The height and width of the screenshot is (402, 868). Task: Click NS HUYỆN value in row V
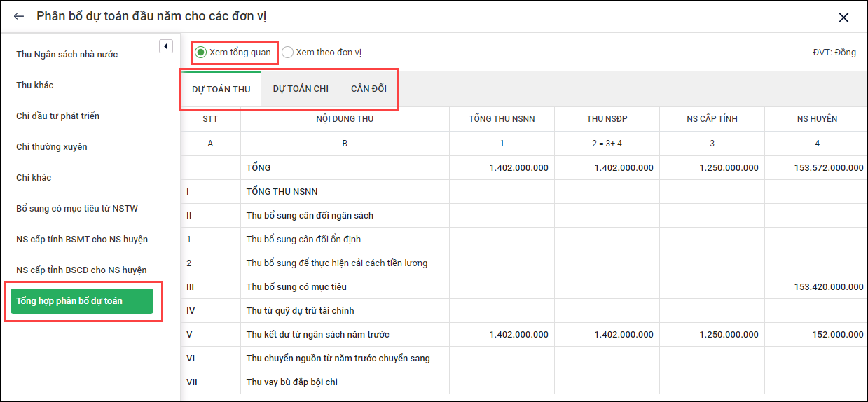tap(838, 335)
